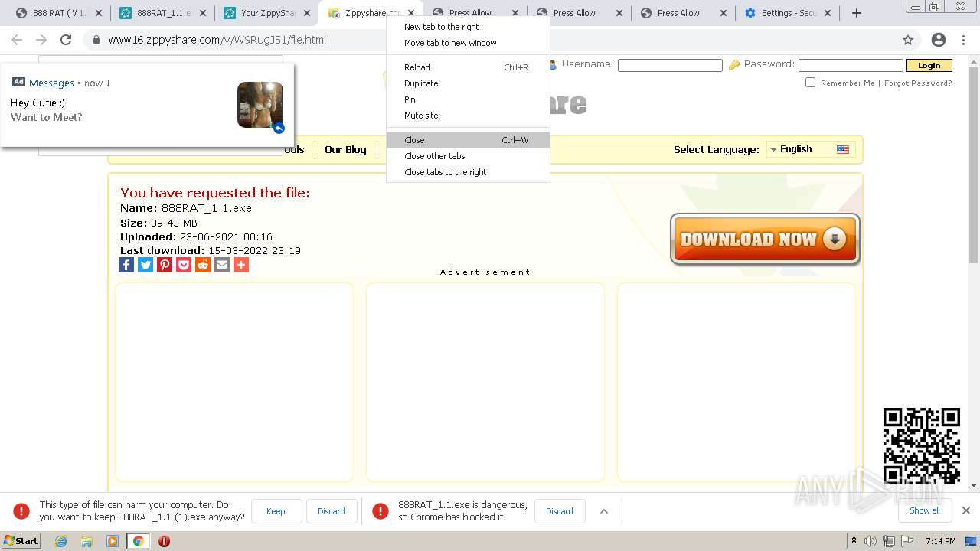Focus the Username input field
Screen dimensions: 980x551
click(670, 65)
